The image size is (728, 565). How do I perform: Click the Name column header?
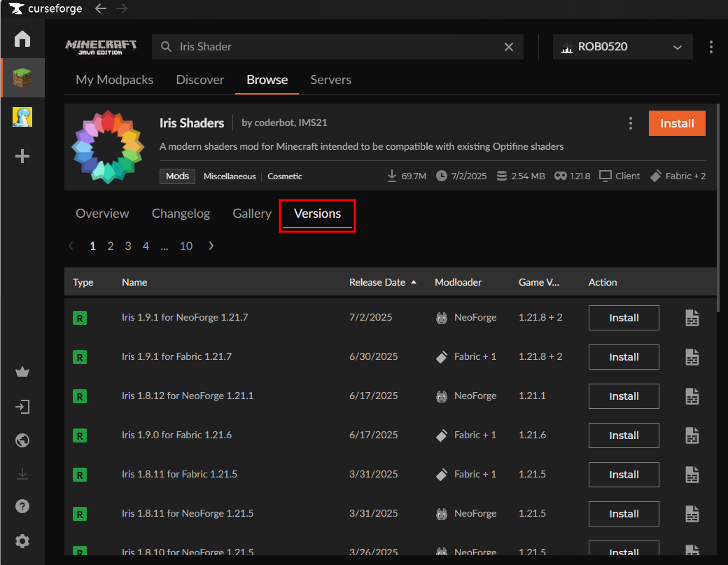134,282
